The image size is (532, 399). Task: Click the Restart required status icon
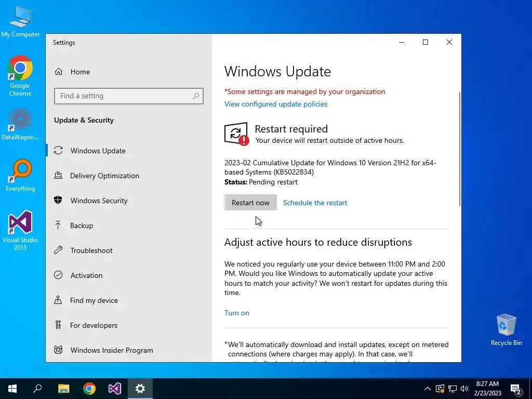pyautogui.click(x=236, y=134)
